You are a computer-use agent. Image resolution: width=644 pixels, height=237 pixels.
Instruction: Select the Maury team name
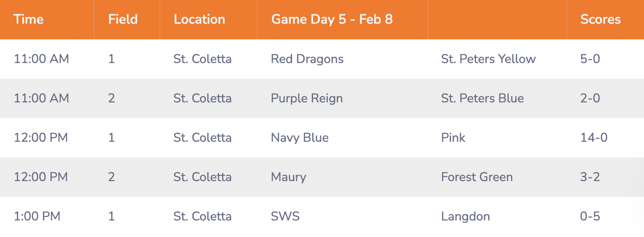[289, 177]
